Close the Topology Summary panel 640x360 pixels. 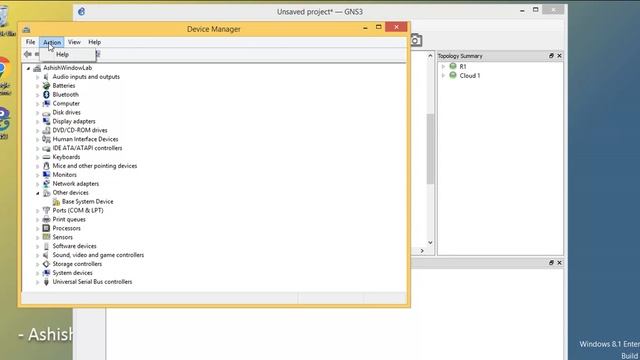coord(559,56)
